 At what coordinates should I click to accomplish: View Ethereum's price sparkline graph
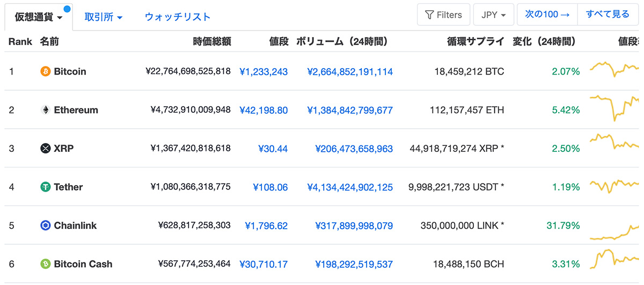pyautogui.click(x=614, y=108)
